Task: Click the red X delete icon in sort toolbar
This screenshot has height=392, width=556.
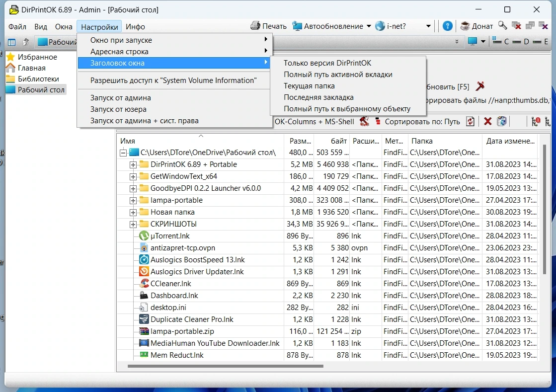Action: [487, 122]
